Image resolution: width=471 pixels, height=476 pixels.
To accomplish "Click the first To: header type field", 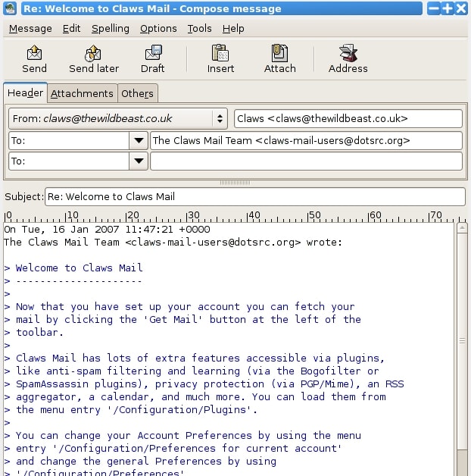I will tap(69, 140).
